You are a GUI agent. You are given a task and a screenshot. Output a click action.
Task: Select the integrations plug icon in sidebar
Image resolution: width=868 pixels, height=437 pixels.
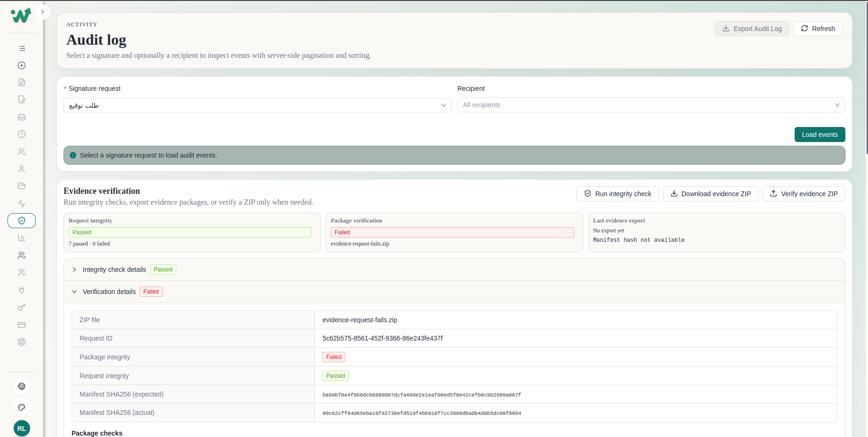(22, 290)
